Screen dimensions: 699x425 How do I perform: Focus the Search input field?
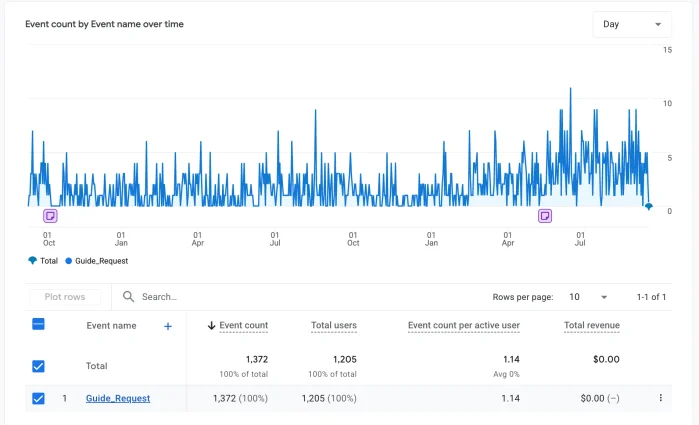[159, 297]
